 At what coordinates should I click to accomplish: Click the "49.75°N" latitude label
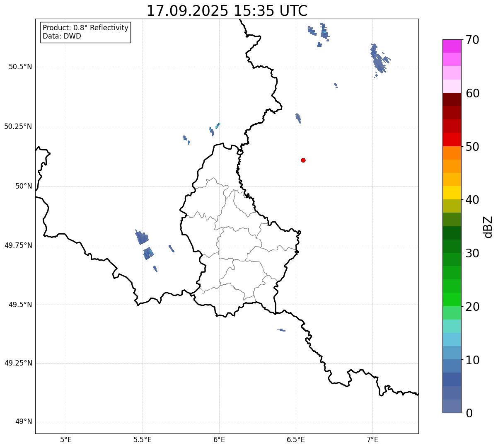coord(18,245)
